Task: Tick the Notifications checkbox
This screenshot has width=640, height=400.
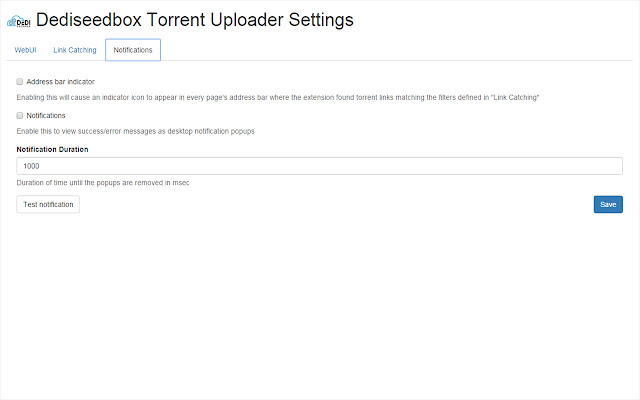Action: [20, 116]
